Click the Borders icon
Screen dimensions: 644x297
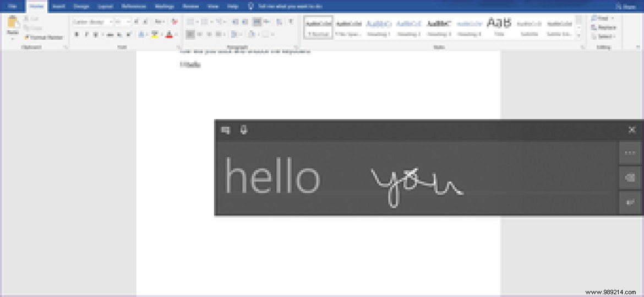[266, 35]
